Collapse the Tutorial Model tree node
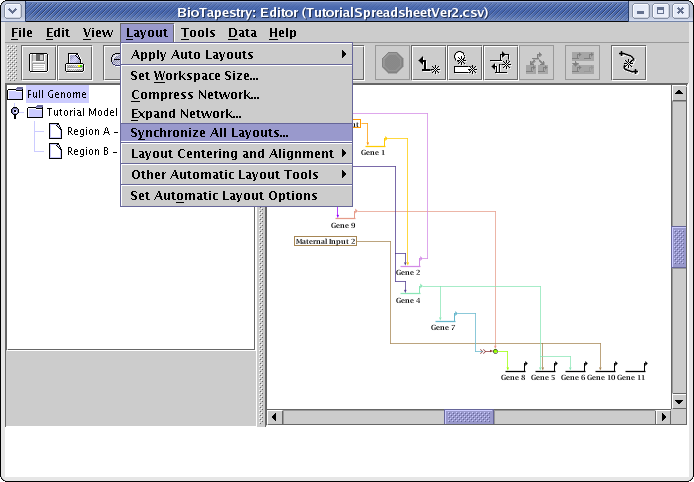The height and width of the screenshot is (482, 694). click(15, 113)
